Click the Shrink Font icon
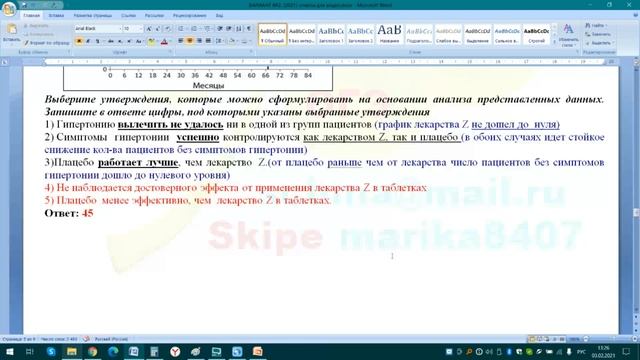 coord(158,29)
